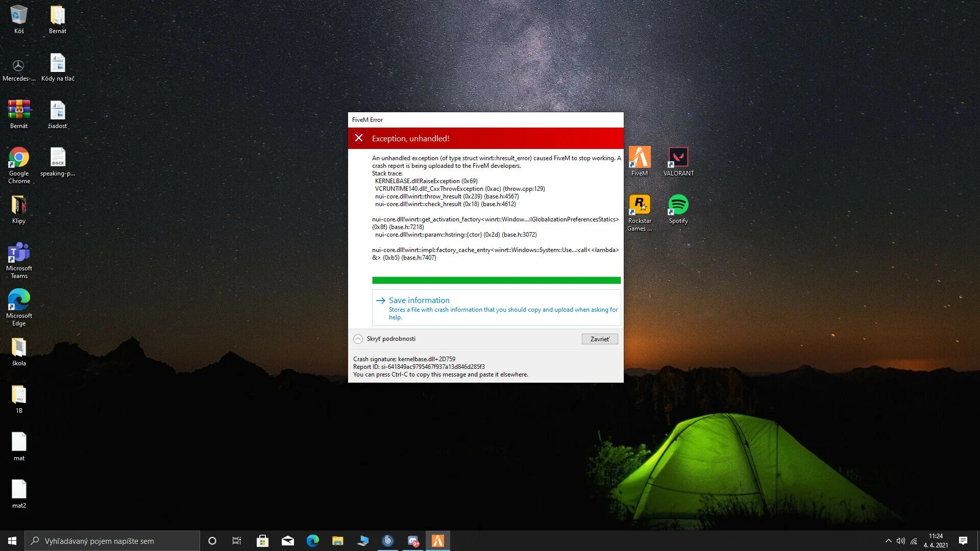The image size is (980, 551).
Task: Open the volume control in system tray
Action: [901, 541]
